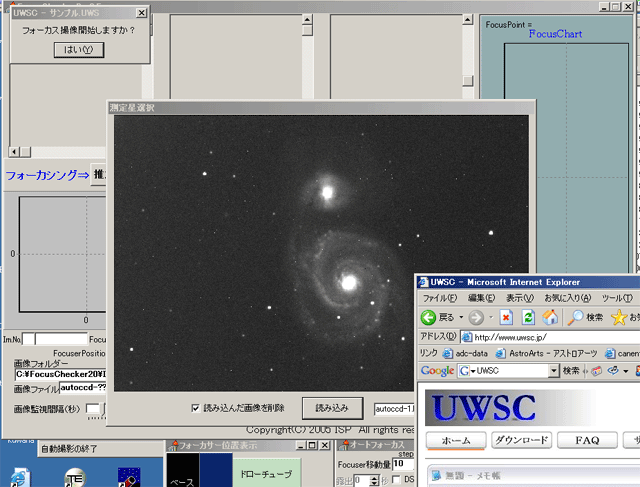Click the ベース black panel

183,470
